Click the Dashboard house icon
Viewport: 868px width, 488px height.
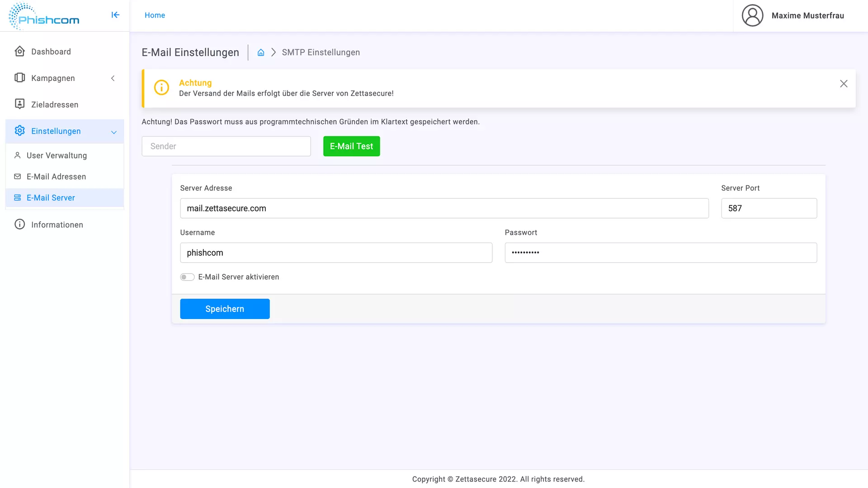click(x=19, y=52)
